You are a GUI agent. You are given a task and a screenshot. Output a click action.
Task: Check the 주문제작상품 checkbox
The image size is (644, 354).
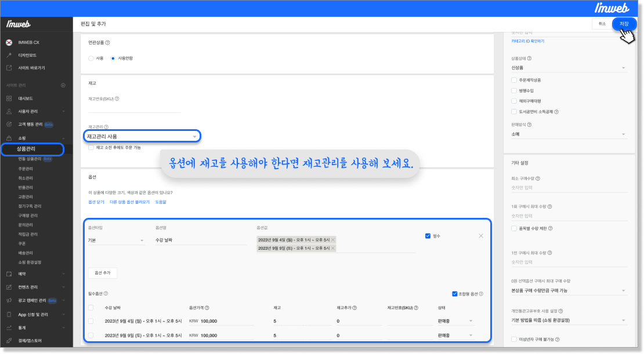[513, 80]
